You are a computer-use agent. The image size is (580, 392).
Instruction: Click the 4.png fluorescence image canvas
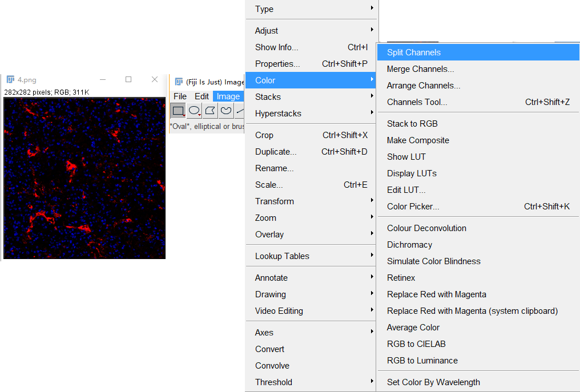[84, 178]
